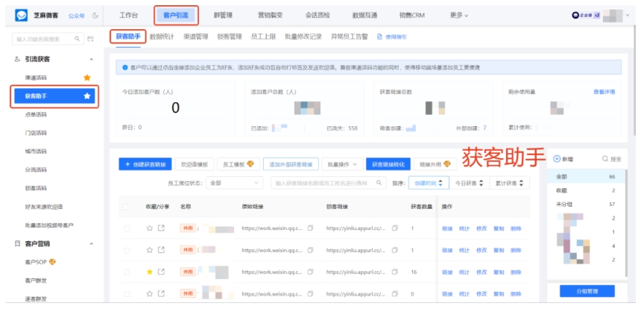This screenshot has height=315, width=644.
Task: Click the sidebar search magnifier icon
Action: click(x=77, y=39)
